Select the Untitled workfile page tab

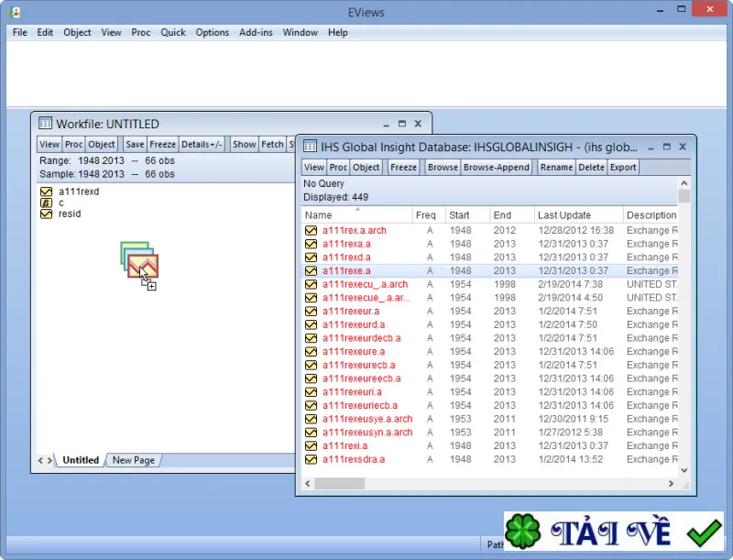click(81, 460)
